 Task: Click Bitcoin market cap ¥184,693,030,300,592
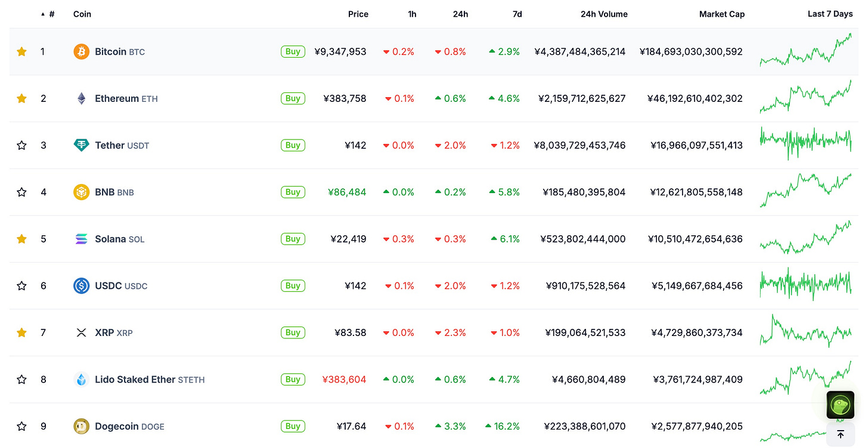[691, 52]
